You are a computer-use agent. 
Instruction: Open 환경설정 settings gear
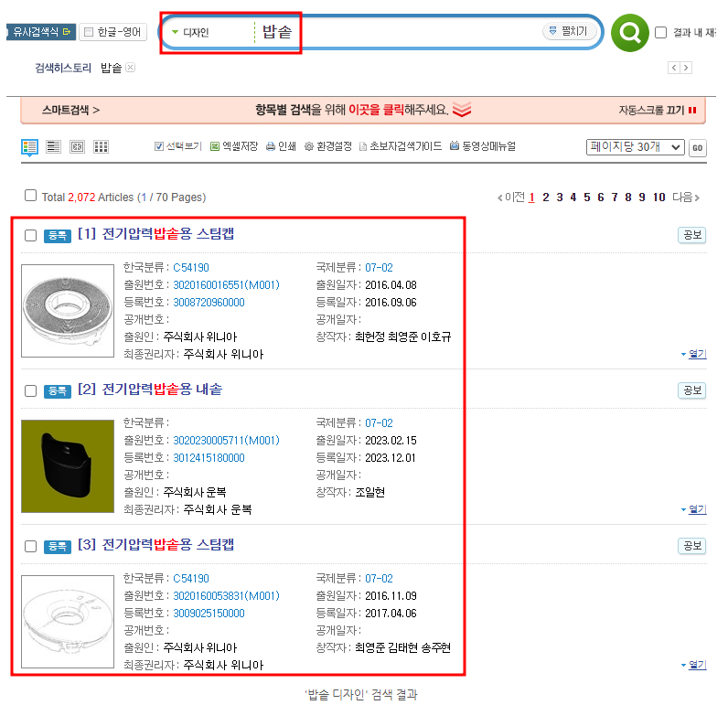[309, 146]
